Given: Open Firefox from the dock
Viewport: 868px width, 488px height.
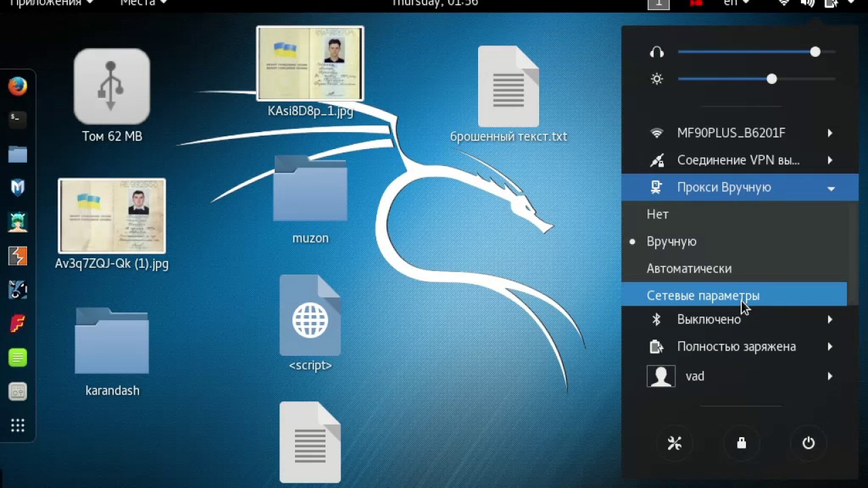Looking at the screenshot, I should pyautogui.click(x=18, y=86).
